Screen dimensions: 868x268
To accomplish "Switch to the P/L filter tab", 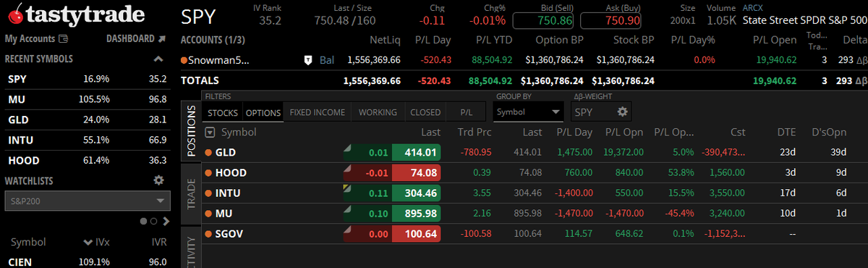I will [467, 112].
